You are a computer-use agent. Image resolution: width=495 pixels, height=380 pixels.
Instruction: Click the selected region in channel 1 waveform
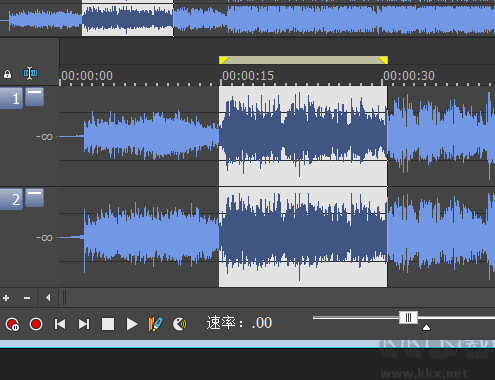click(303, 136)
